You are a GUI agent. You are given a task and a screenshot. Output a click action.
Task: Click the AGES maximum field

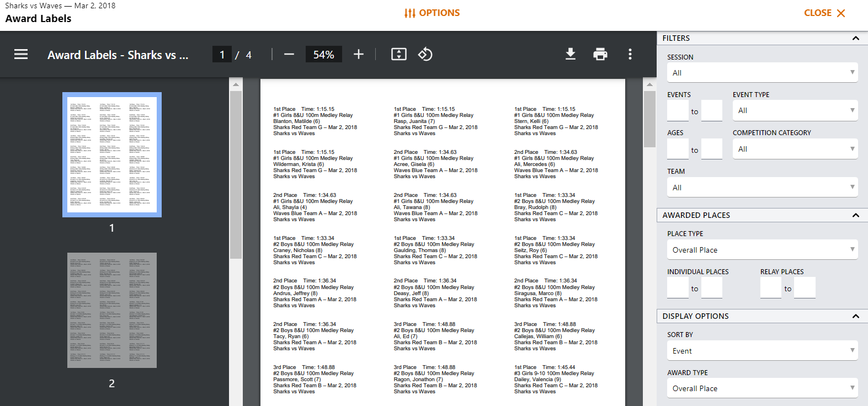pos(712,149)
